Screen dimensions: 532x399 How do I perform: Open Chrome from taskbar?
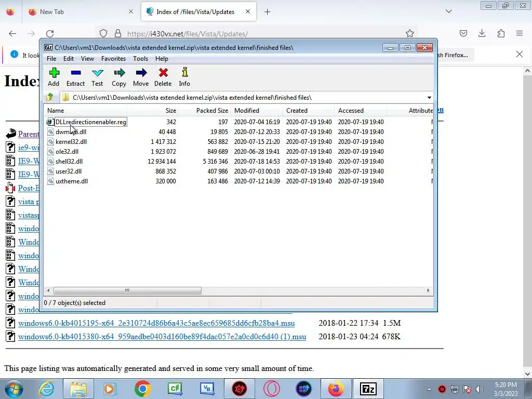click(x=142, y=389)
